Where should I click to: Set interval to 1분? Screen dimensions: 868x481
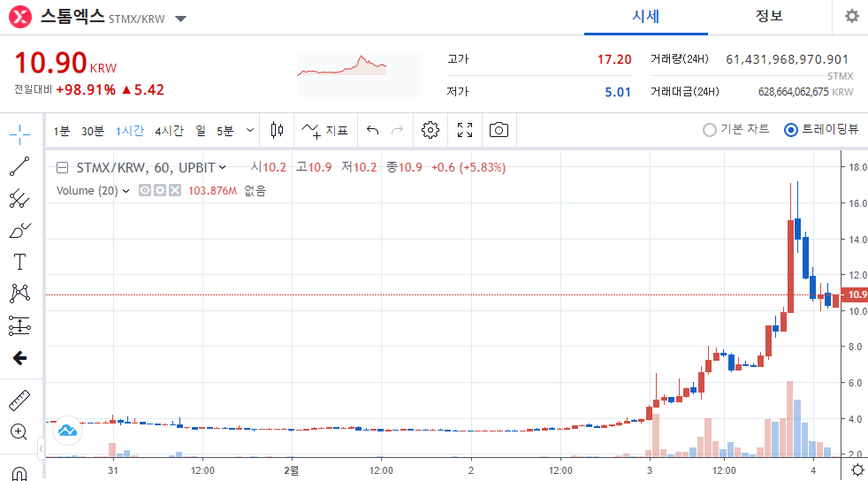(62, 131)
